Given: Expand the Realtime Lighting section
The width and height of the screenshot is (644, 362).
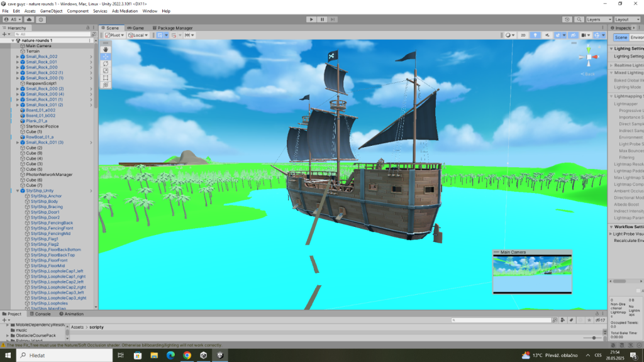Looking at the screenshot, I should pyautogui.click(x=611, y=65).
